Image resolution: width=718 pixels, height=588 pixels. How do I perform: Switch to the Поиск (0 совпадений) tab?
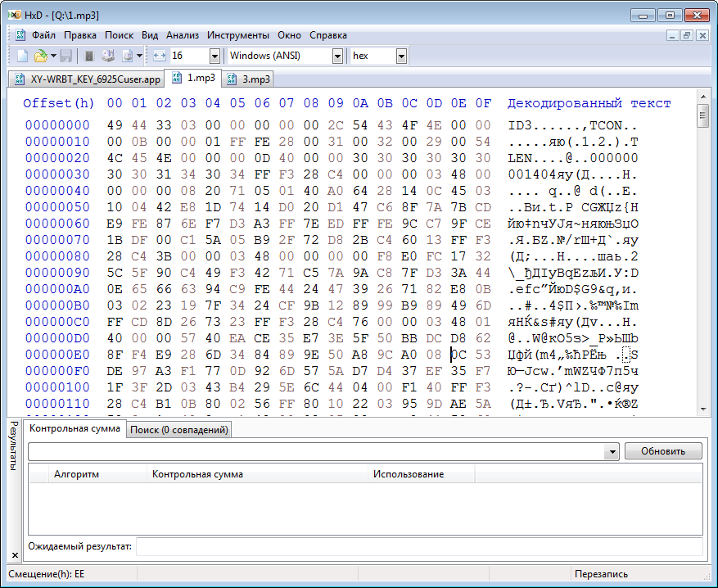179,430
